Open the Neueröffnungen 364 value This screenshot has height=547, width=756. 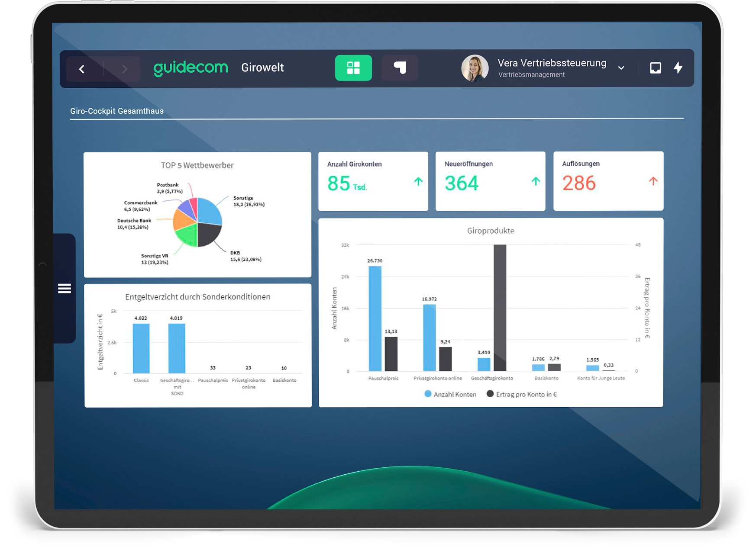(x=462, y=183)
